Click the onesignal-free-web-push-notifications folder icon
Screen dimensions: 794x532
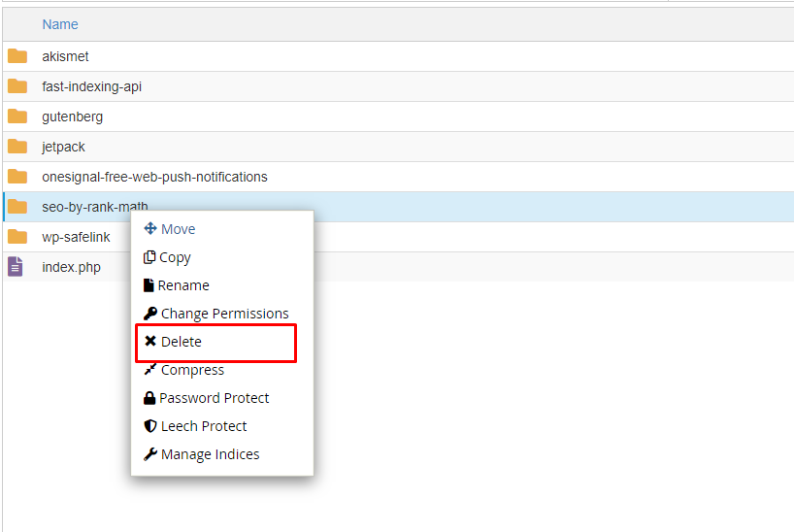tap(17, 177)
